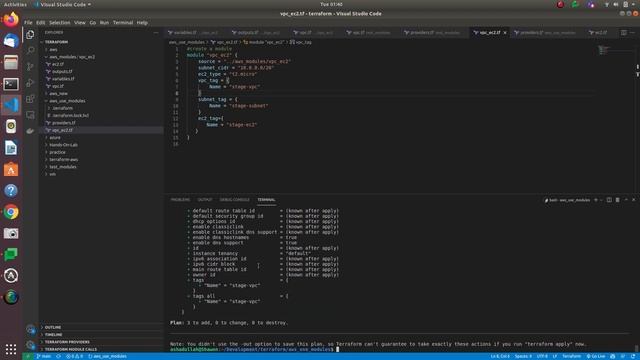Close the vpc_ec2.tf editor tab
The height and width of the screenshot is (360, 640).
pos(505,33)
